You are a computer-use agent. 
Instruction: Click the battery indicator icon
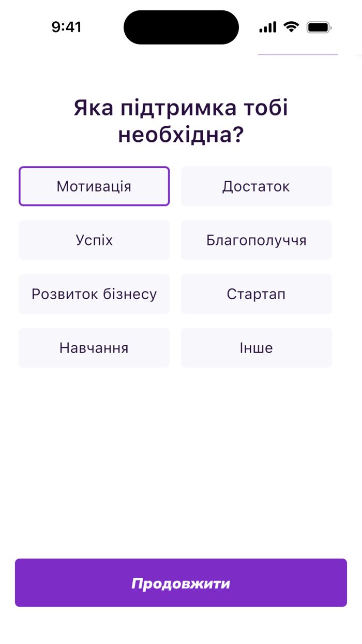(x=318, y=27)
